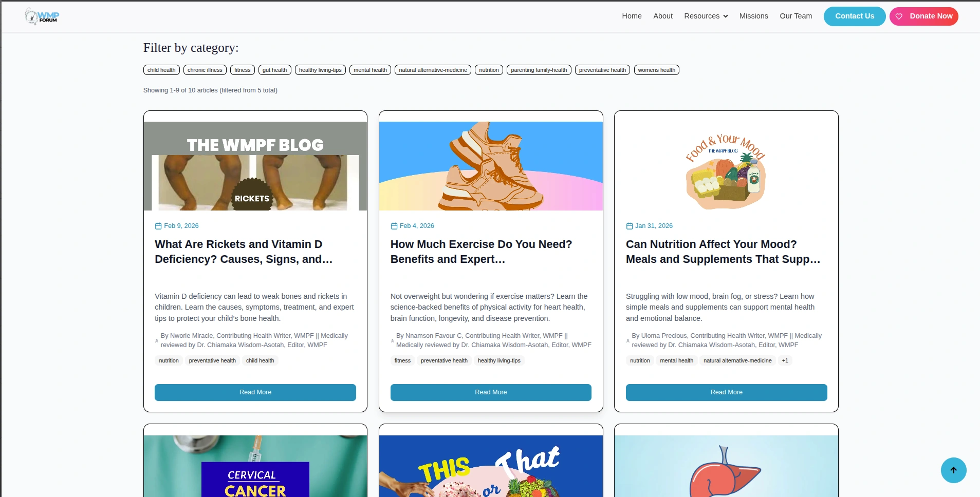Screen dimensions: 980x497
Task: Click the 'Filter by category:' heading
Action: pyautogui.click(x=191, y=48)
